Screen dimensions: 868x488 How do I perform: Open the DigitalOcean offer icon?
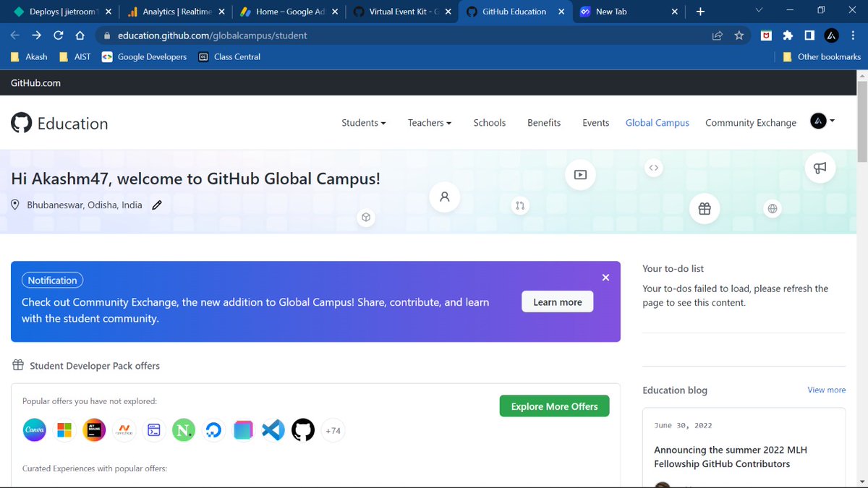(213, 430)
